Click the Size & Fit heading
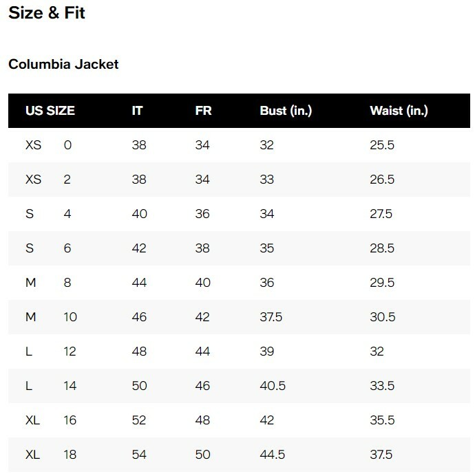The image size is (475, 476). (47, 12)
